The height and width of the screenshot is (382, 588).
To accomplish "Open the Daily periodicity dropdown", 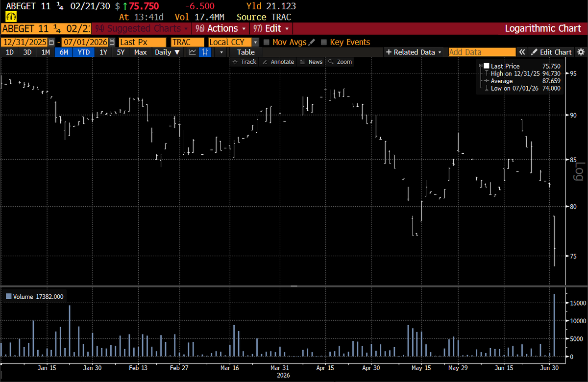I will click(167, 52).
